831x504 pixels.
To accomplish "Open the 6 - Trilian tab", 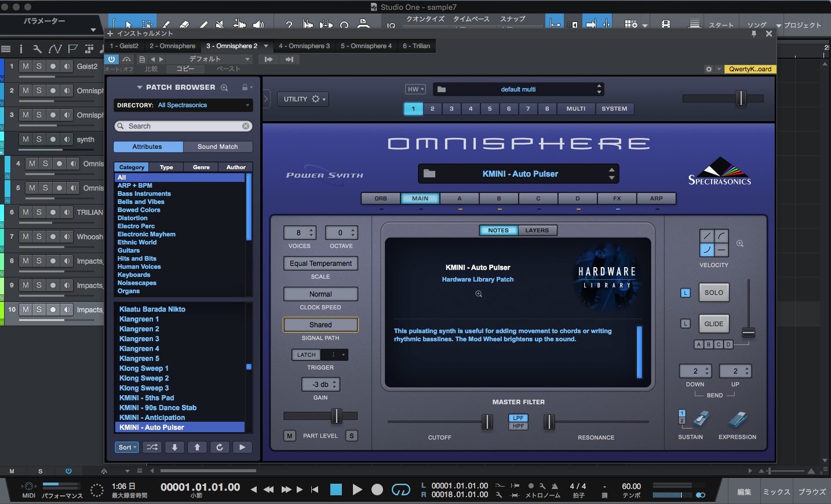I will pos(417,46).
